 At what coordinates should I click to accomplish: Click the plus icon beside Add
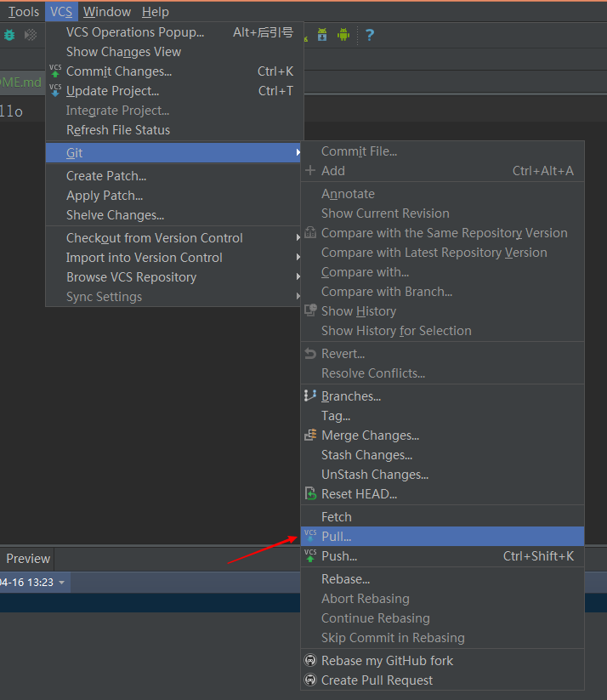[310, 171]
